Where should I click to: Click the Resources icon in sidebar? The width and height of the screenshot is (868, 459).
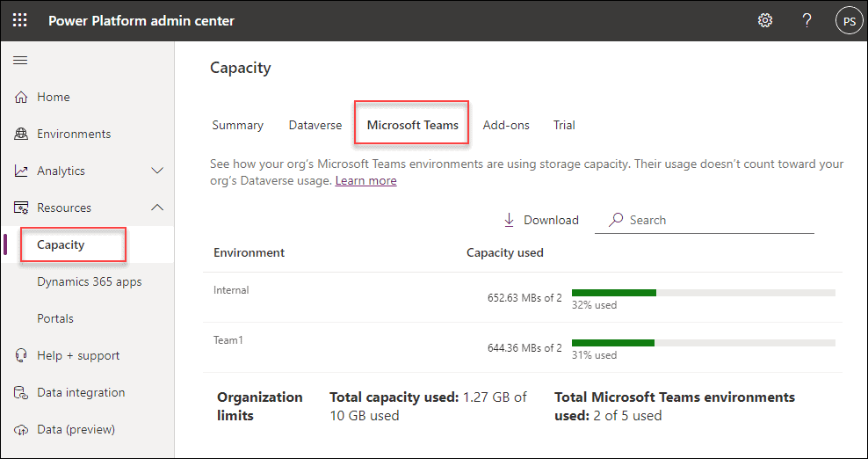tap(21, 208)
